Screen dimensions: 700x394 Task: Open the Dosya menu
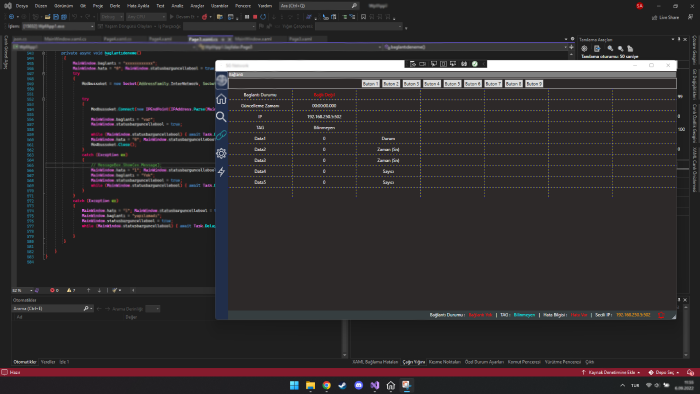tap(21, 6)
